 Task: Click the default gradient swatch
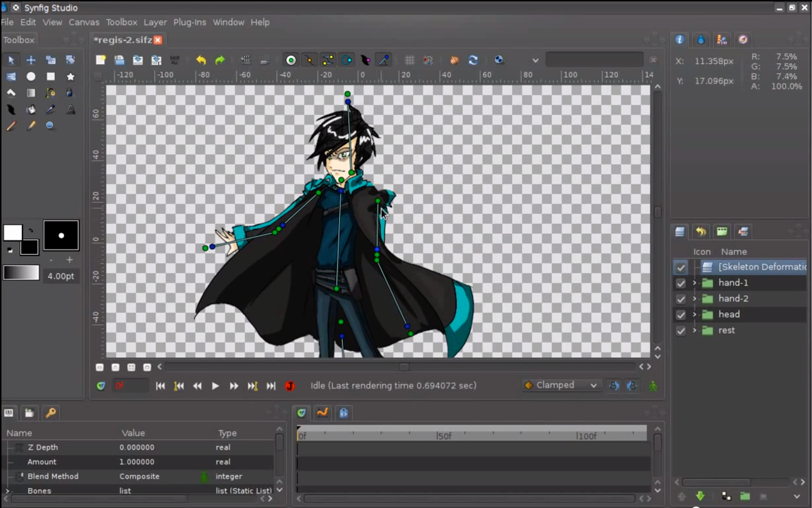(21, 273)
